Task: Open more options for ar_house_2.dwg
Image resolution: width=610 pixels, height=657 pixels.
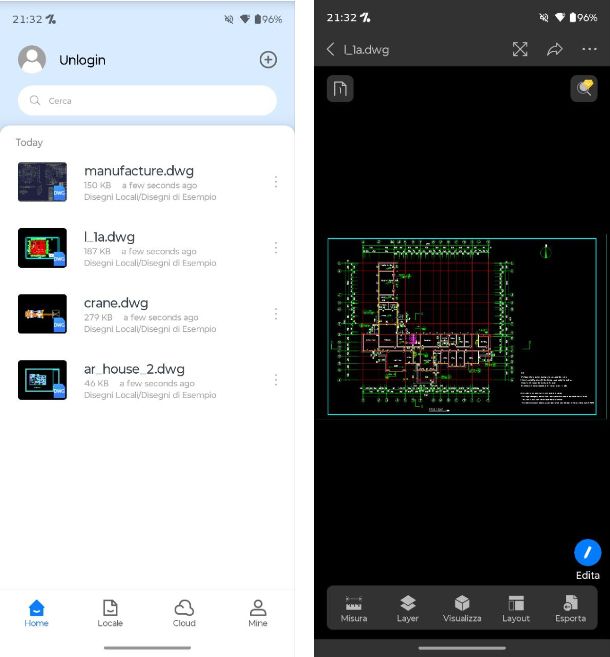Action: [x=276, y=380]
